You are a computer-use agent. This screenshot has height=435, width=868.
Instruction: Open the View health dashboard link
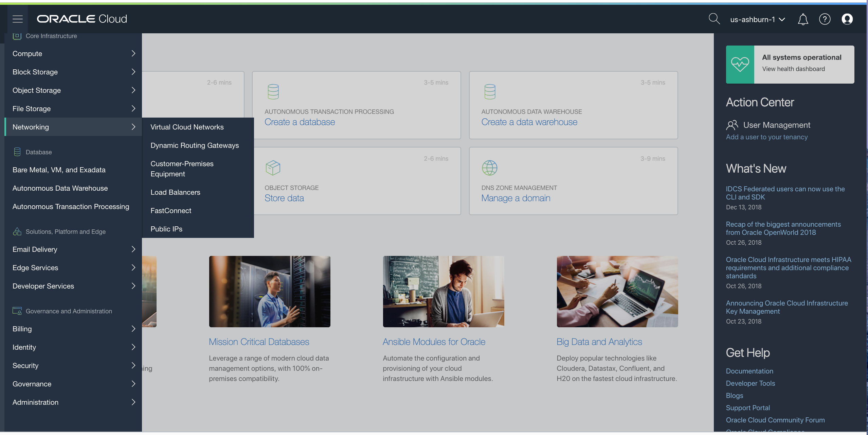[793, 69]
